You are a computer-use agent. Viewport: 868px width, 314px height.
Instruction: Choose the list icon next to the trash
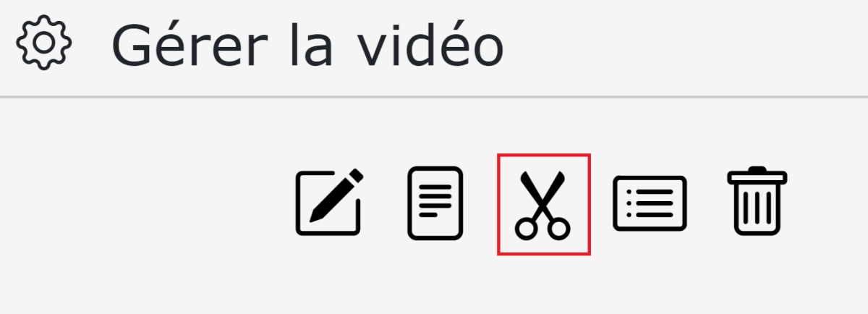tap(650, 203)
